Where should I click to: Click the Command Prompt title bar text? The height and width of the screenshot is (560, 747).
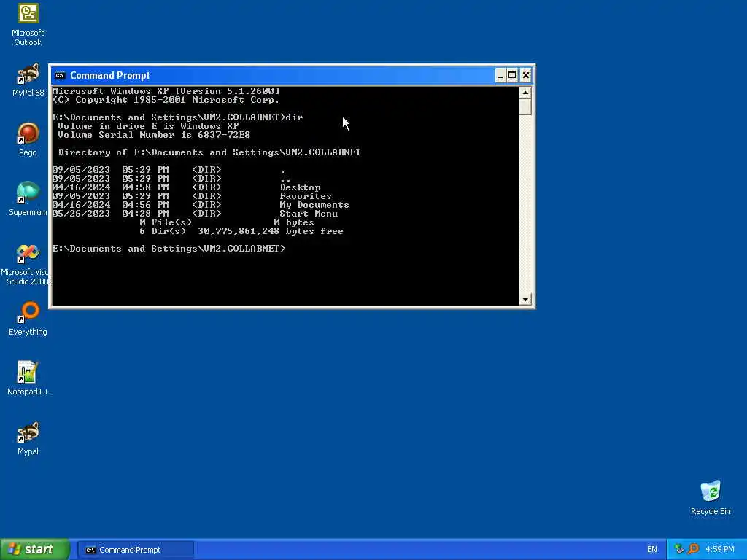110,75
